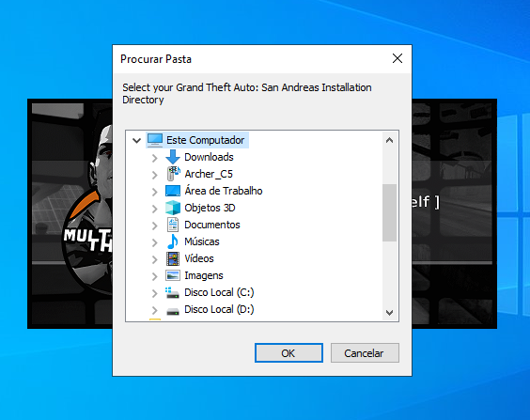Image resolution: width=530 pixels, height=420 pixels.
Task: Select the Objetos 3D cube icon
Action: [173, 208]
